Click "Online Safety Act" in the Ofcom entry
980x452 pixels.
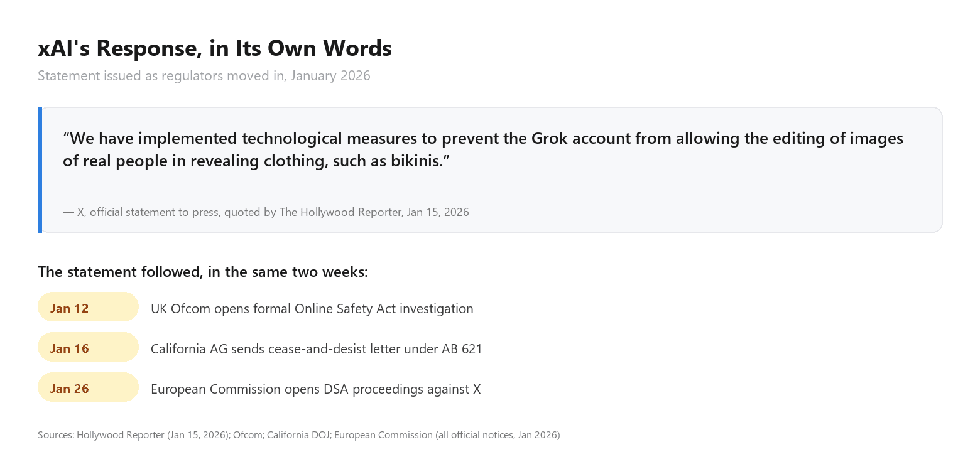346,309
